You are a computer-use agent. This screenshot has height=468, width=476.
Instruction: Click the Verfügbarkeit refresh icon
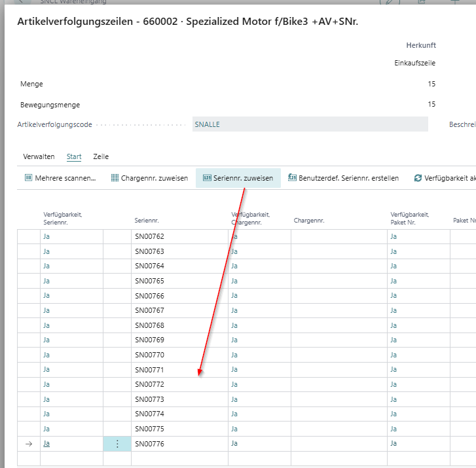(x=418, y=178)
